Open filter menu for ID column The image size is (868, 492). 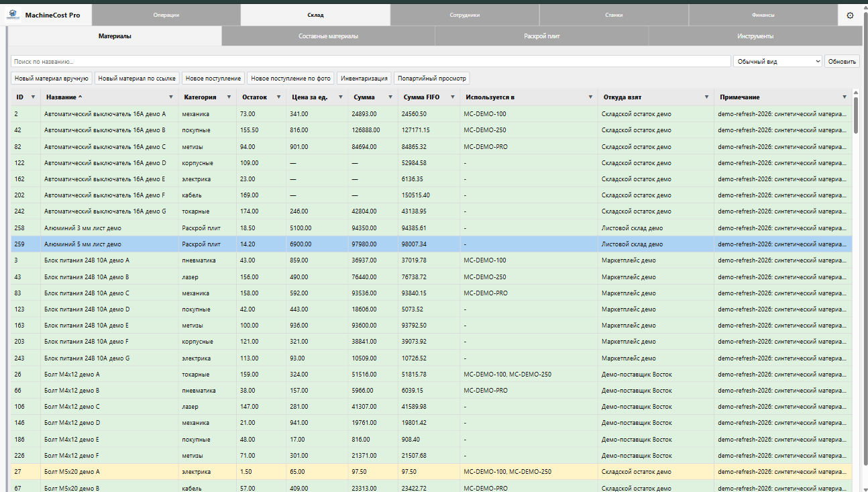point(33,97)
